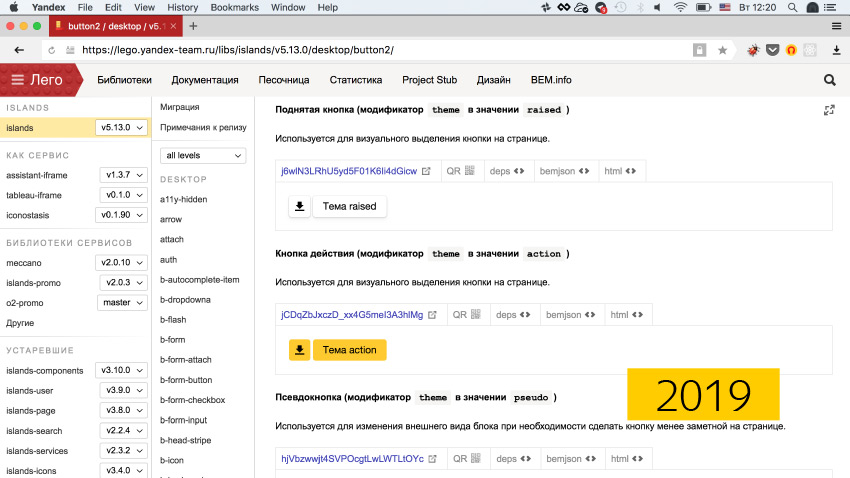Viewport: 850px width, 478px height.
Task: Click the browser address bar URL
Action: click(x=237, y=50)
